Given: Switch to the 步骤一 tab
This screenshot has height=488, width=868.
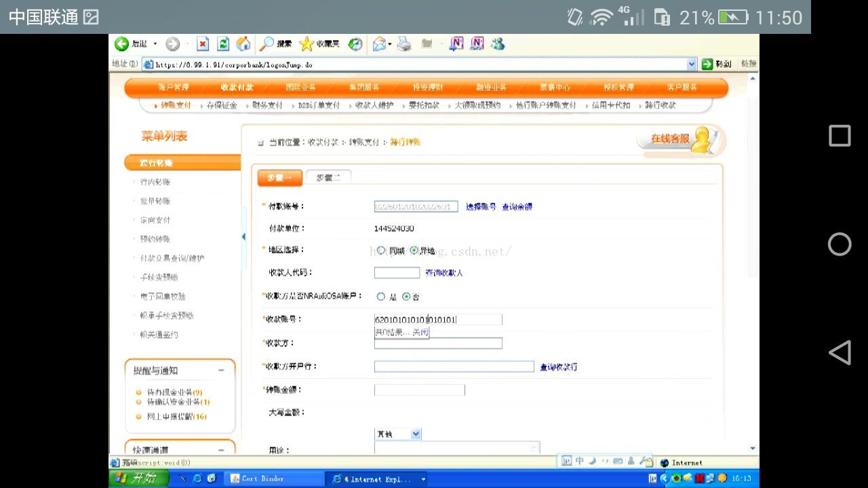Looking at the screenshot, I should (279, 178).
